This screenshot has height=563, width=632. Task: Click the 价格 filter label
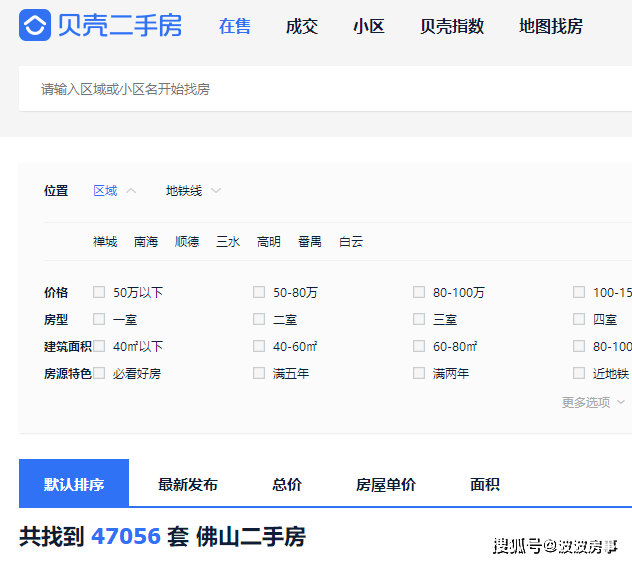point(56,292)
